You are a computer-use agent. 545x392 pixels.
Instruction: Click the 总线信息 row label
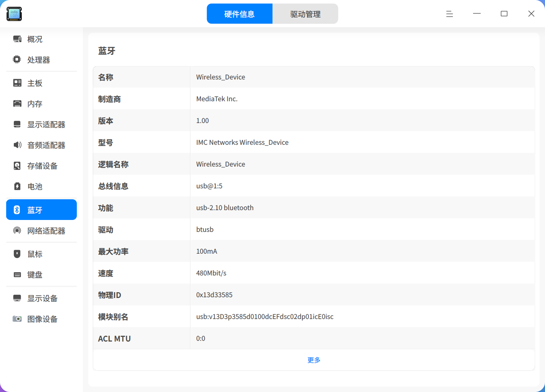[113, 186]
